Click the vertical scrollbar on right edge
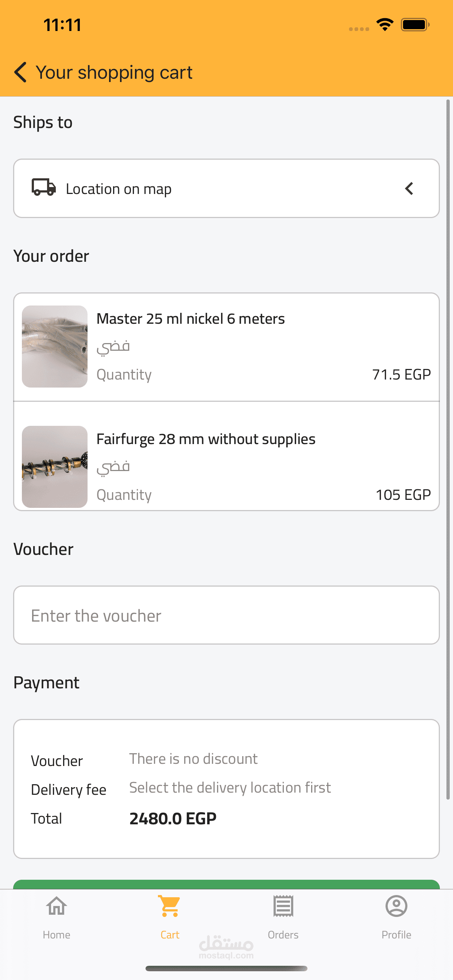Screen dimensions: 453x980 [x=448, y=449]
